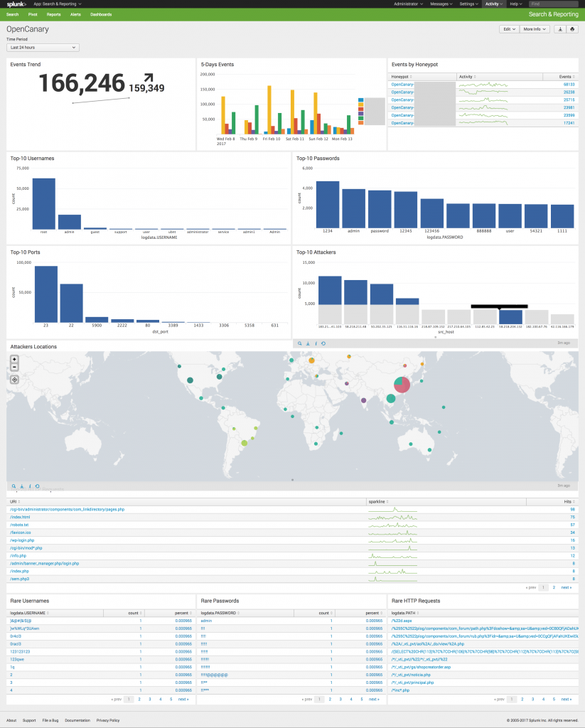Export the Top-10 Attackers panel results

[x=308, y=343]
